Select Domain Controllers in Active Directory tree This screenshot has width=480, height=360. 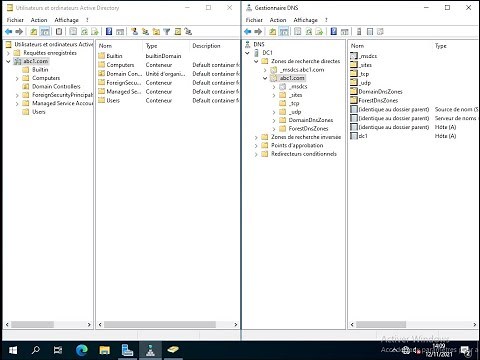coord(56,86)
